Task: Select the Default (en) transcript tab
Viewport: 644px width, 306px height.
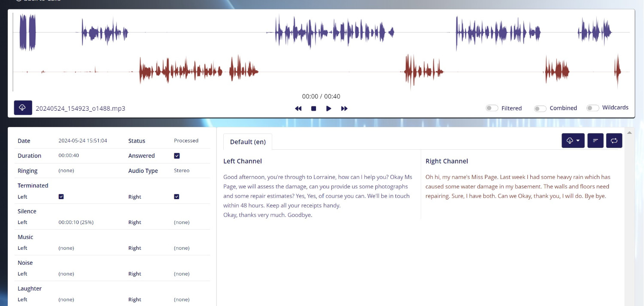Action: pyautogui.click(x=248, y=142)
